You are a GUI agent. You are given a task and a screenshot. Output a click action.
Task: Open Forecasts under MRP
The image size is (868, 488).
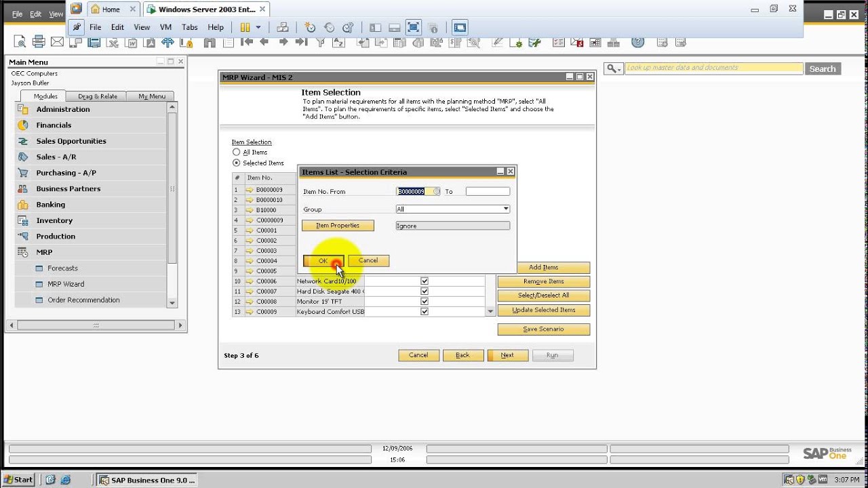[x=62, y=268]
